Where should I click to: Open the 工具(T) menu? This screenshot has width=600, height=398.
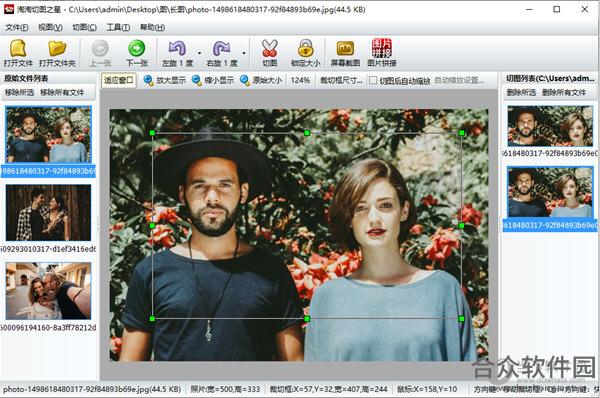pyautogui.click(x=118, y=28)
